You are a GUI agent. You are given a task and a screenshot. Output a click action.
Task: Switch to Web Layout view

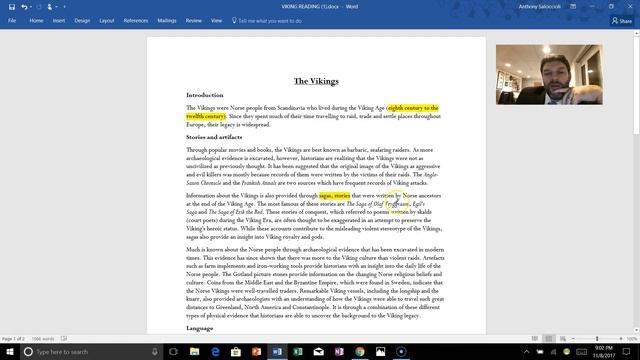(563, 338)
